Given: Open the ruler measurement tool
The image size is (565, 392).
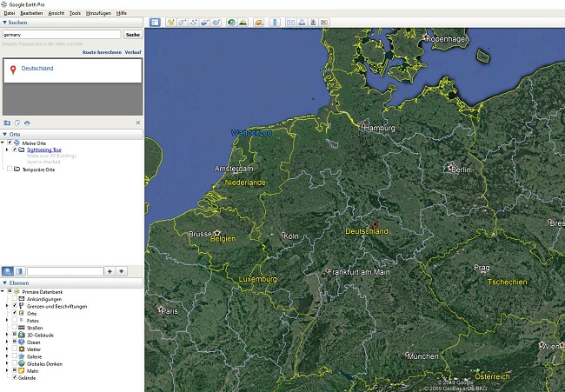Looking at the screenshot, I should [275, 23].
